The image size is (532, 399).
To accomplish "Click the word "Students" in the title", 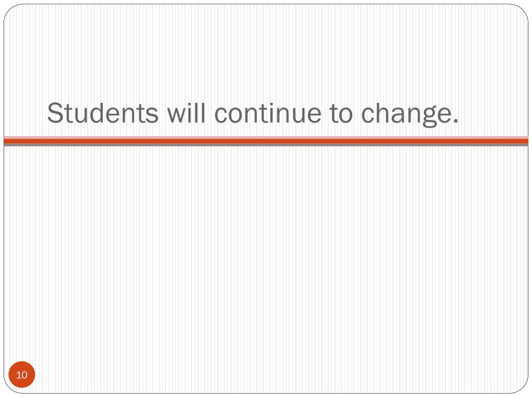I will (103, 113).
